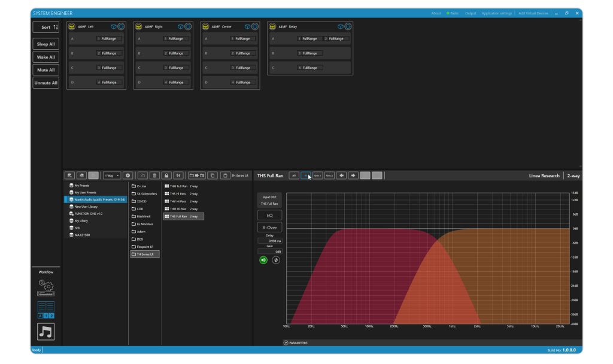Click the blue cube icon on 44MF Left
613x364 pixels.
tap(113, 26)
